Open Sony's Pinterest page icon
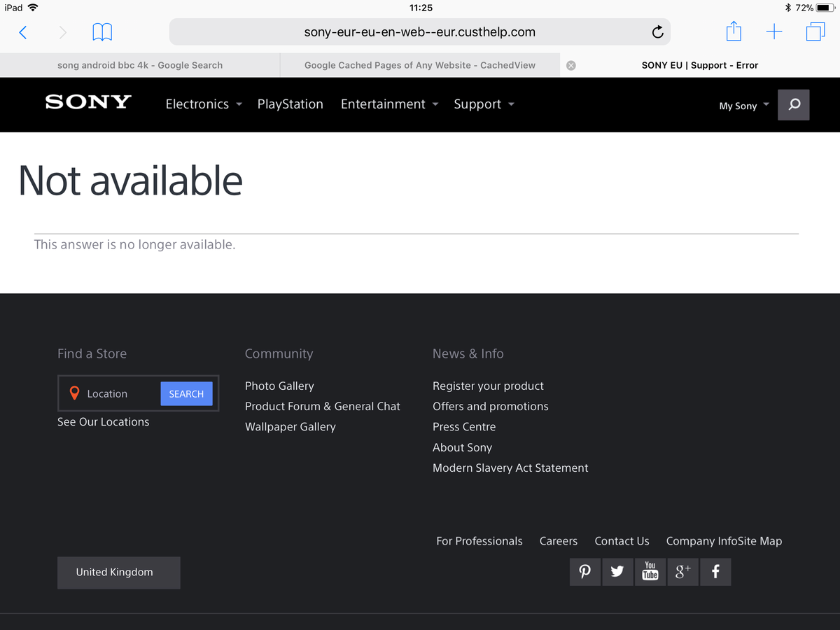 point(584,572)
